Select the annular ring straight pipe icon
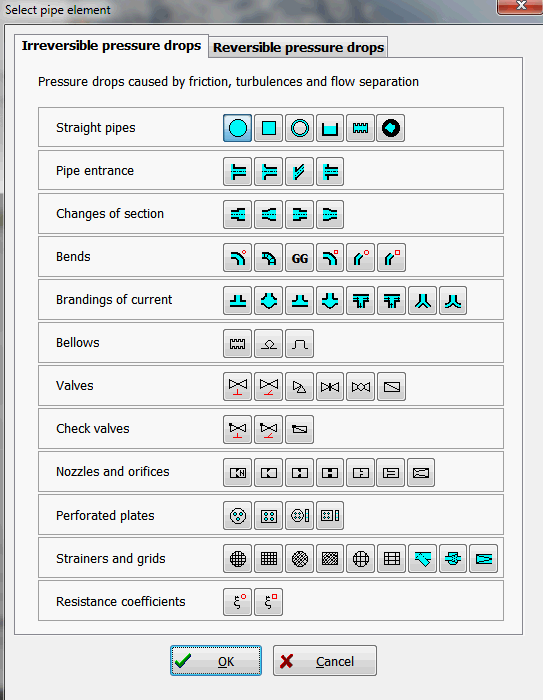 [299, 128]
